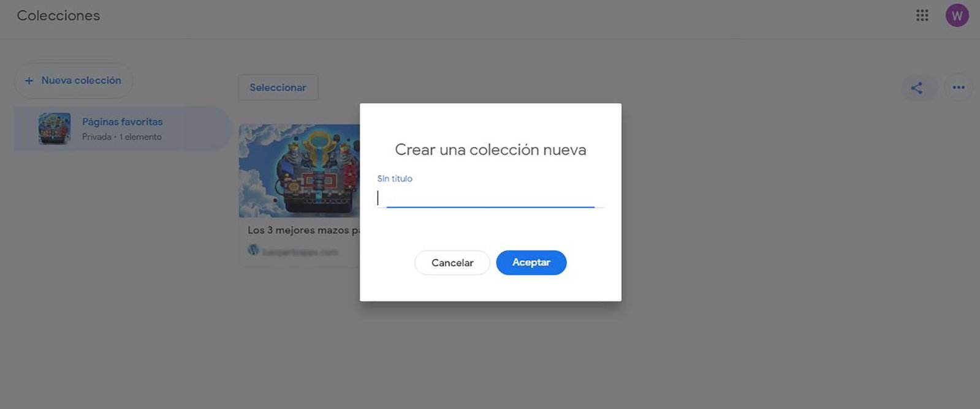Open the Google apps grid icon
980x409 pixels.
coord(922,15)
